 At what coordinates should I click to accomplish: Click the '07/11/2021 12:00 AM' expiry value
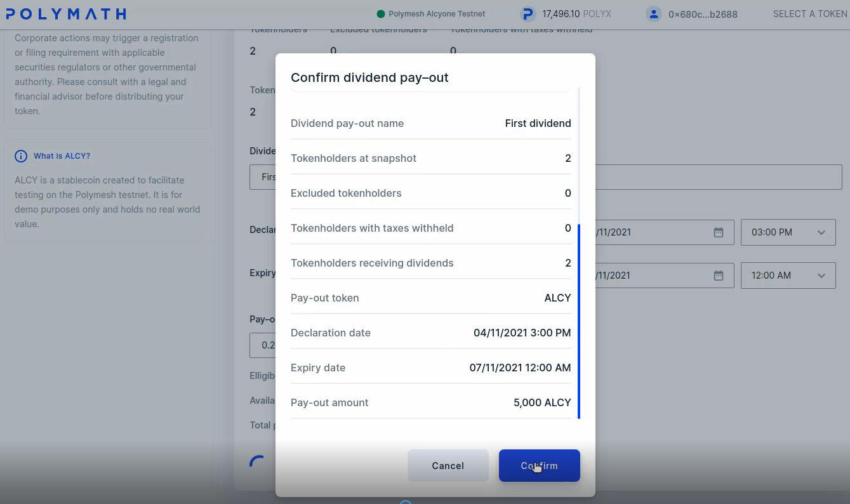point(520,368)
